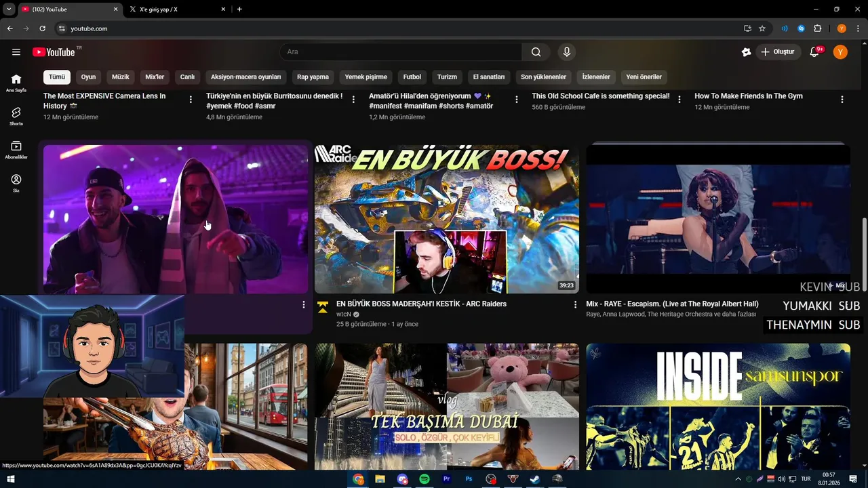Open the wtcN channel link
The width and height of the screenshot is (868, 488).
tap(344, 314)
